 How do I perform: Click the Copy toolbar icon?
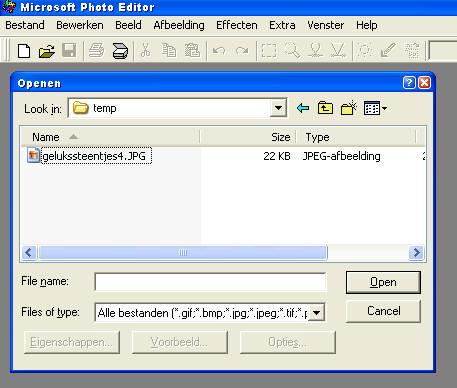click(169, 51)
